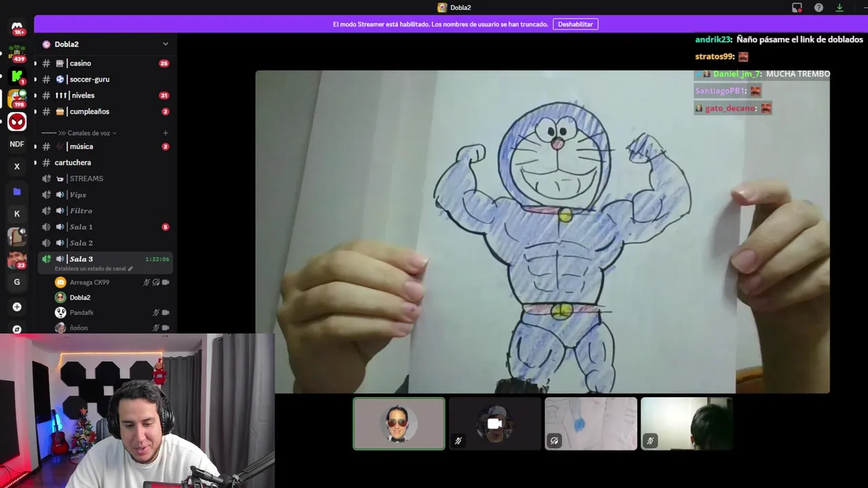This screenshot has width=868, height=488.
Task: Open the K letter server icon
Action: click(17, 214)
